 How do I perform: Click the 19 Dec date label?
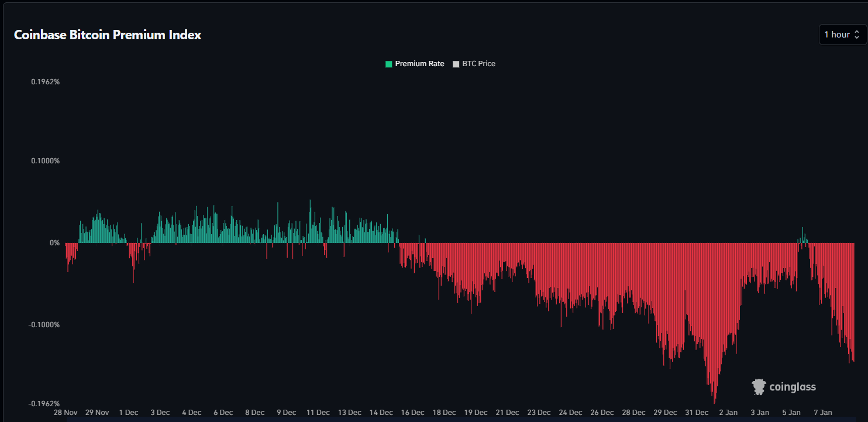tap(476, 413)
